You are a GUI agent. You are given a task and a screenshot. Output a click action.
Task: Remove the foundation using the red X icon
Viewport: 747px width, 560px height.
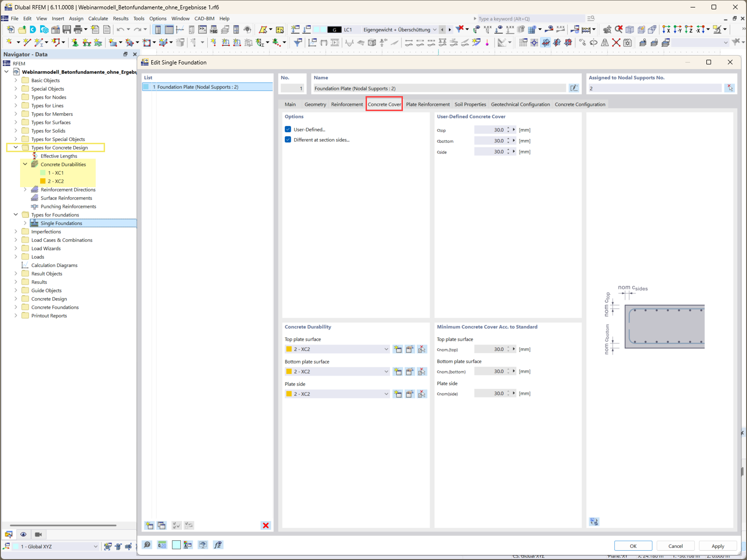[x=265, y=525]
